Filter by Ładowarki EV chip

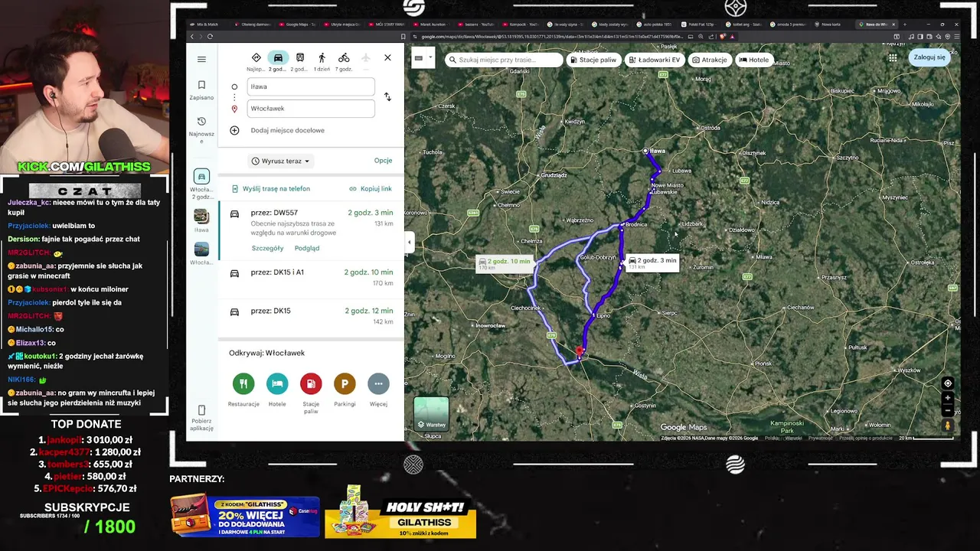point(655,60)
